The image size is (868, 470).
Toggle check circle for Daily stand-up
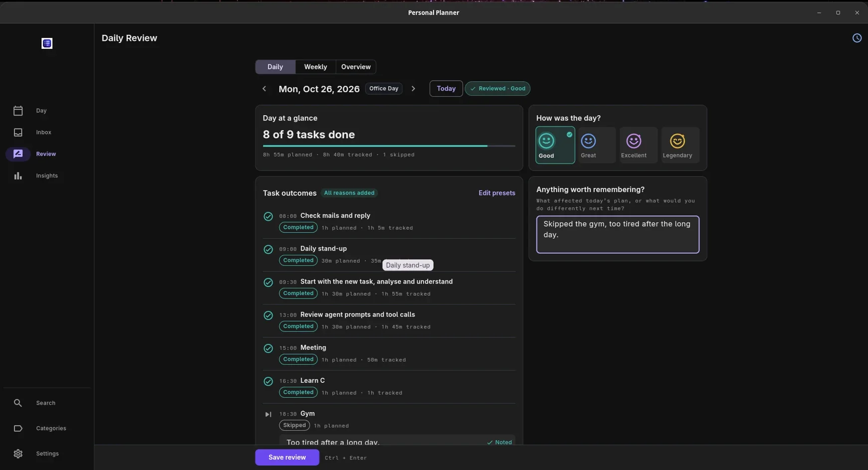[x=268, y=249]
